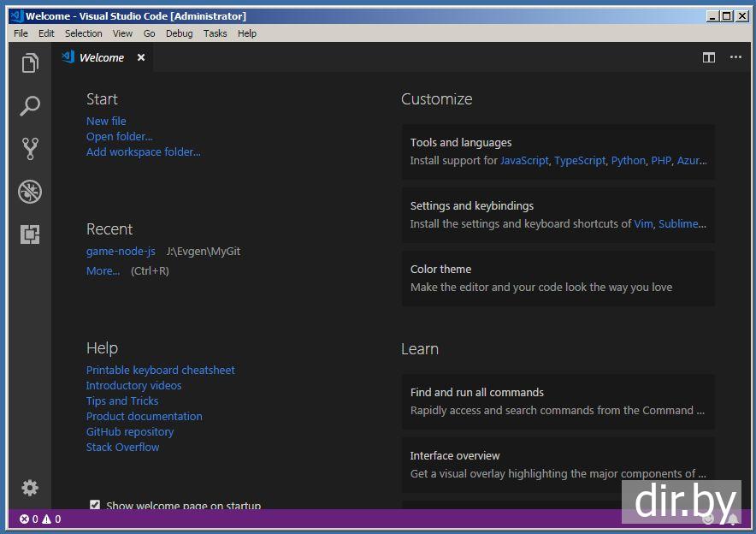Open the File menu
Viewport: 756px width, 534px height.
pyautogui.click(x=21, y=33)
